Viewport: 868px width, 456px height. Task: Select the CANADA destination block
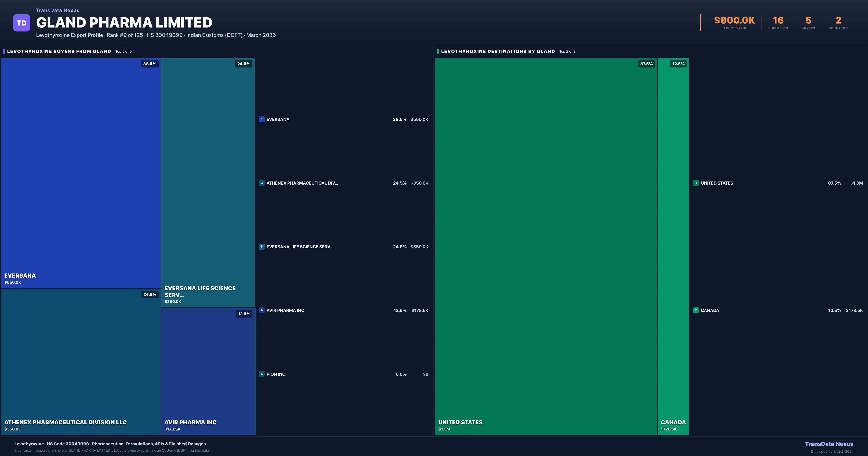point(673,246)
